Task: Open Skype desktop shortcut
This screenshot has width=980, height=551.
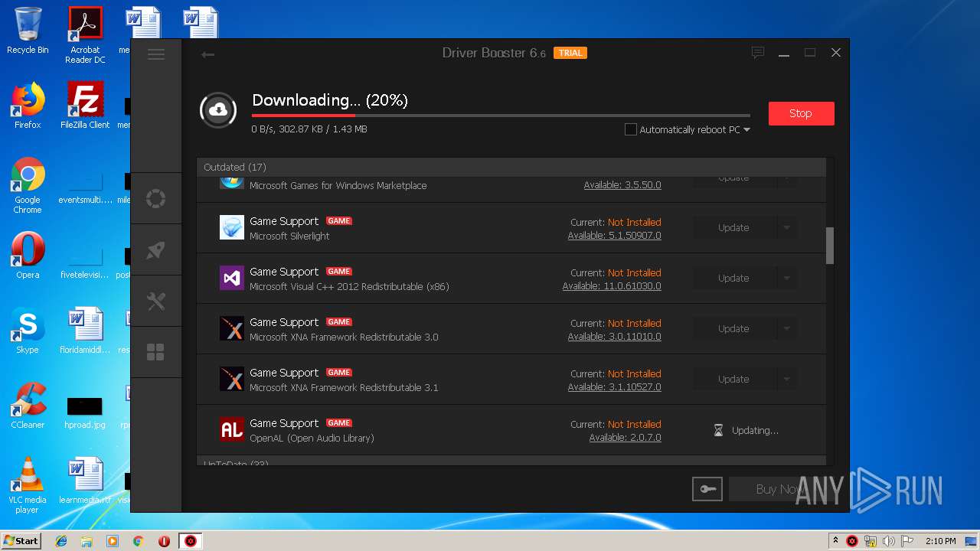Action: pyautogui.click(x=28, y=331)
